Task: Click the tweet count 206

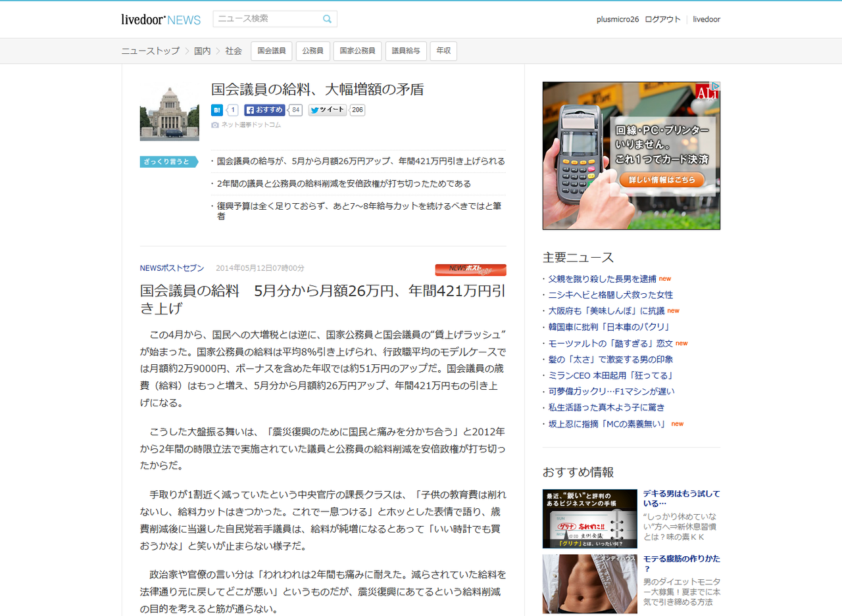Action: [x=357, y=110]
